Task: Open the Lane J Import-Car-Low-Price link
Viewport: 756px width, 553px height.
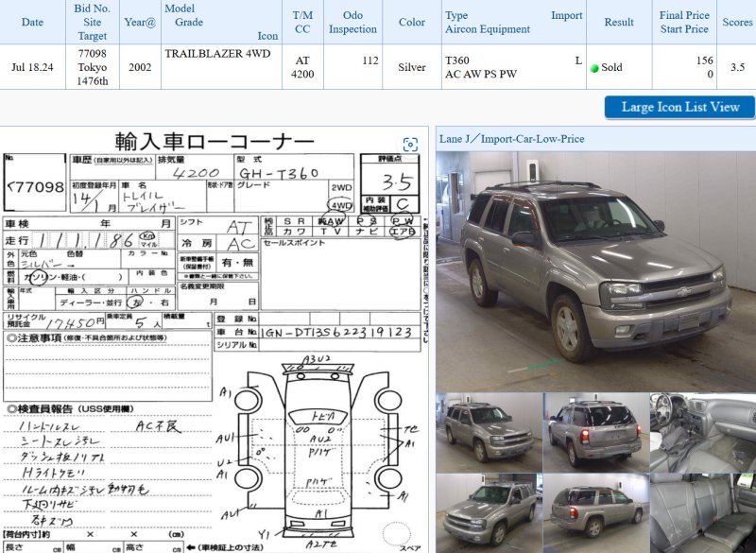Action: click(x=511, y=139)
